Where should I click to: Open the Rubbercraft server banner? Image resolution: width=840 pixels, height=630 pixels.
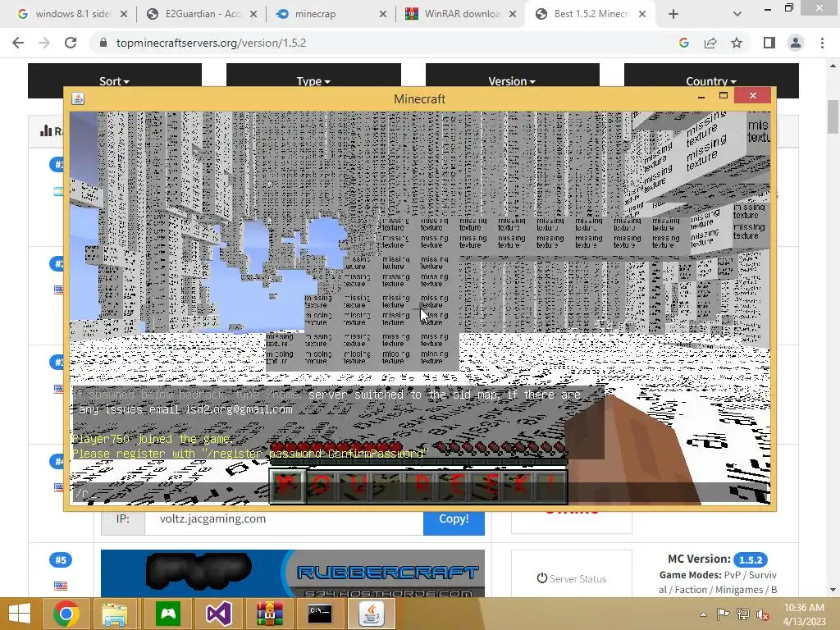(293, 573)
